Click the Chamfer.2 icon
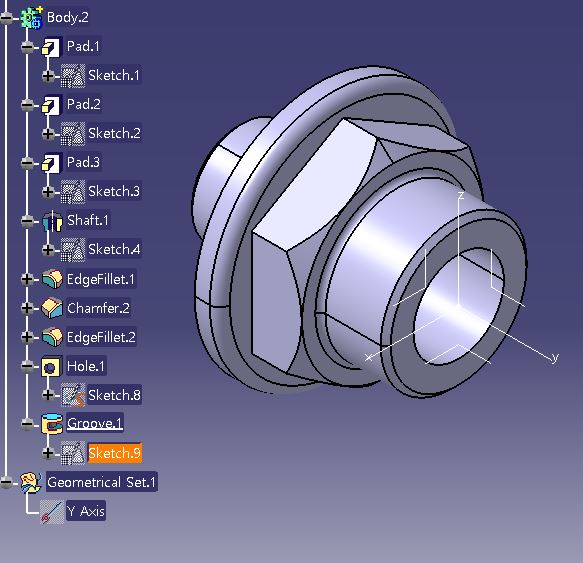 pyautogui.click(x=52, y=308)
